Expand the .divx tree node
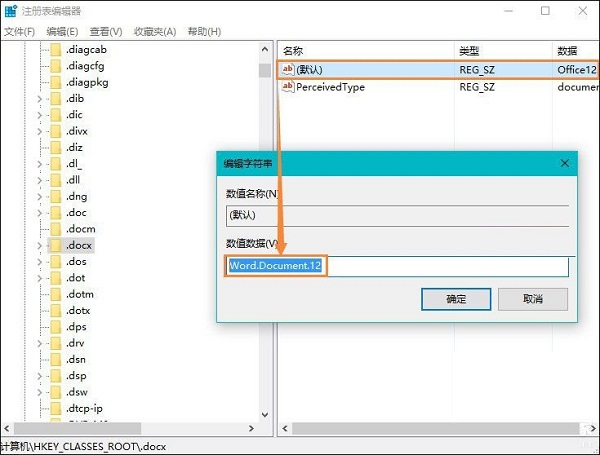 click(x=40, y=131)
